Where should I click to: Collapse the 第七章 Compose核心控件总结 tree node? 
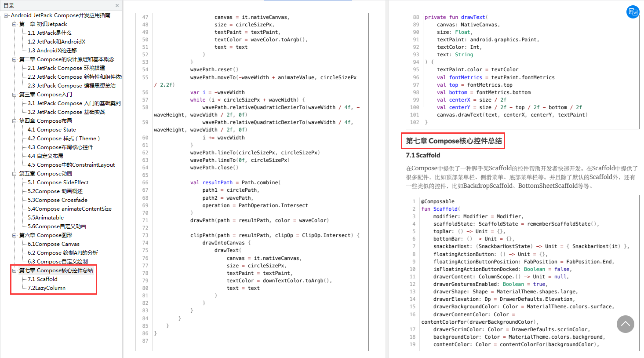click(15, 270)
